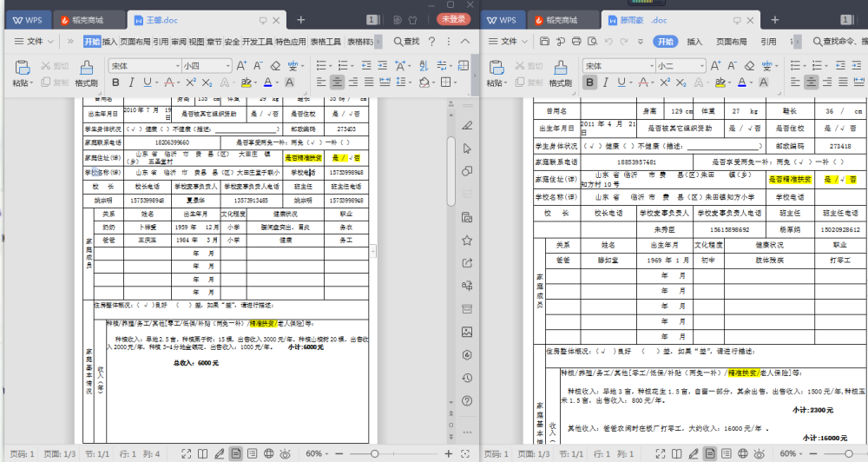The image size is (868, 462).
Task: Select Format Painter in left WPS window
Action: click(86, 74)
